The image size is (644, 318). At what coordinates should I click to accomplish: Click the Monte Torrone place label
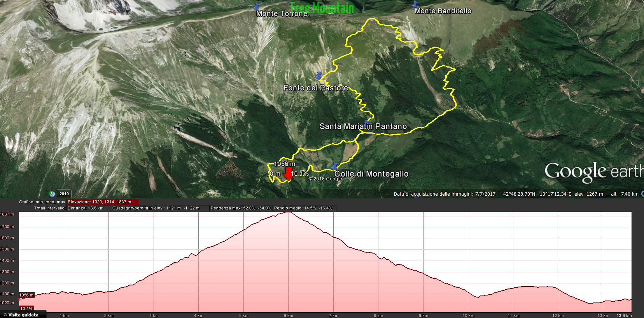[x=283, y=14]
